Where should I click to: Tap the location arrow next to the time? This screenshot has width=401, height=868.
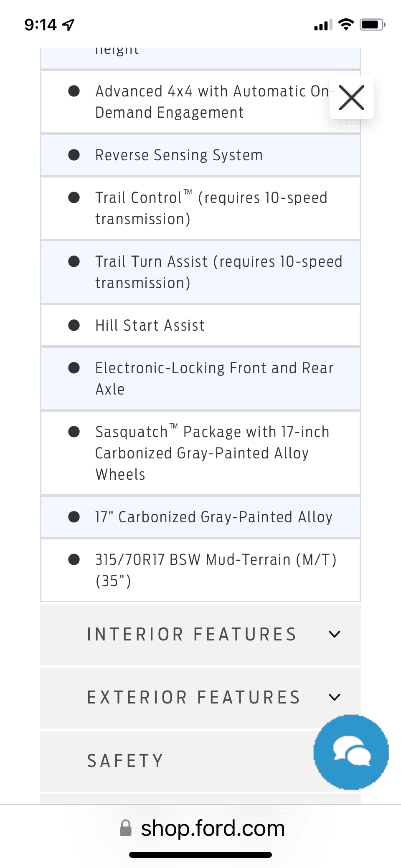[68, 25]
